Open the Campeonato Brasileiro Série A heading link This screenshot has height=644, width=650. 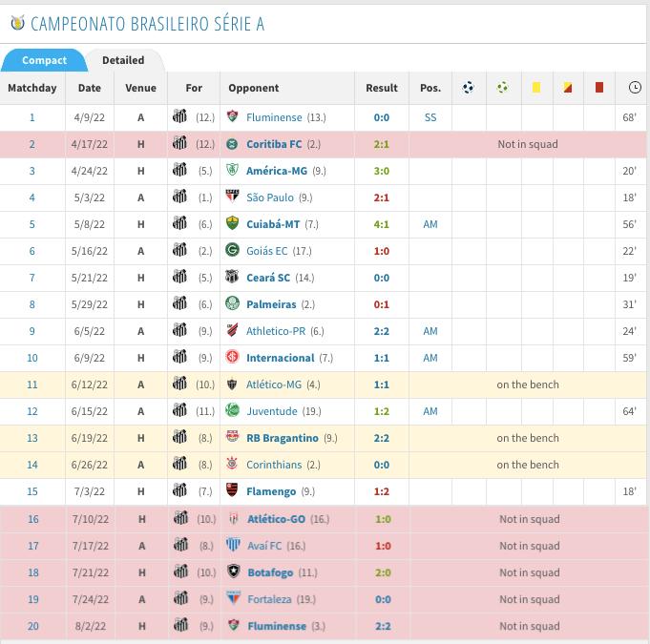[148, 24]
